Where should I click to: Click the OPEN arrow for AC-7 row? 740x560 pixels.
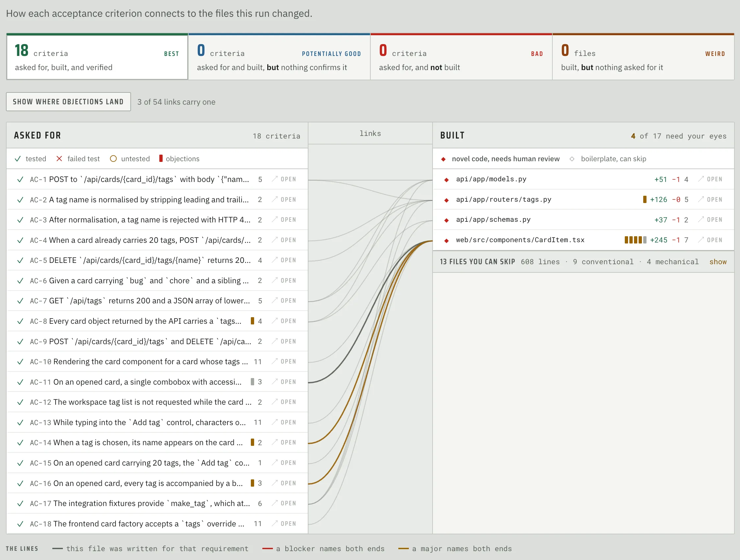[x=284, y=300]
